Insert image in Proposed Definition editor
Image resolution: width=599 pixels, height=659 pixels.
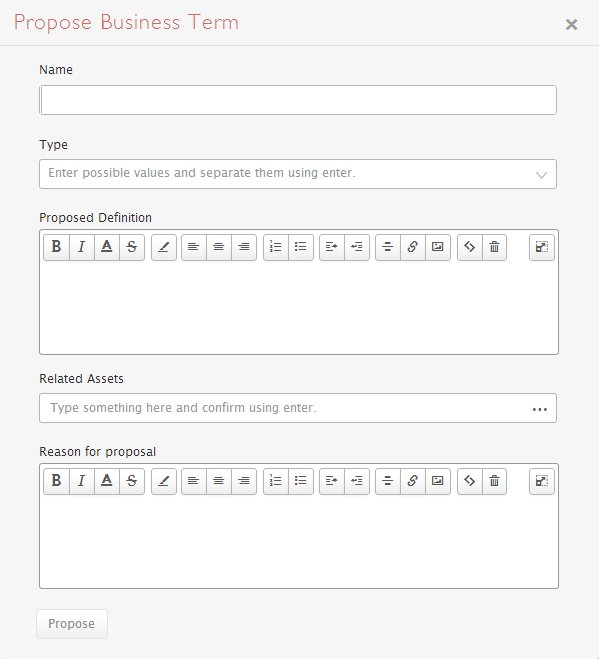pyautogui.click(x=438, y=247)
